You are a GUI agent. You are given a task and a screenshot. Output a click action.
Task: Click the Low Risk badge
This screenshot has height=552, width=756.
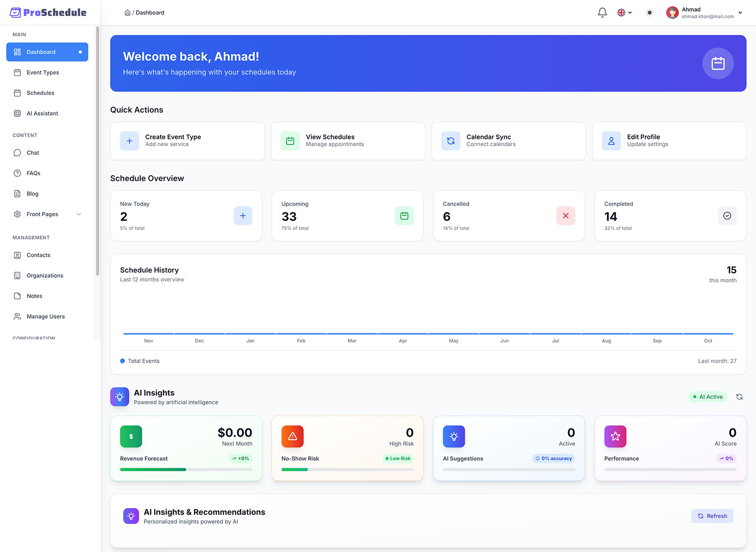pyautogui.click(x=398, y=459)
